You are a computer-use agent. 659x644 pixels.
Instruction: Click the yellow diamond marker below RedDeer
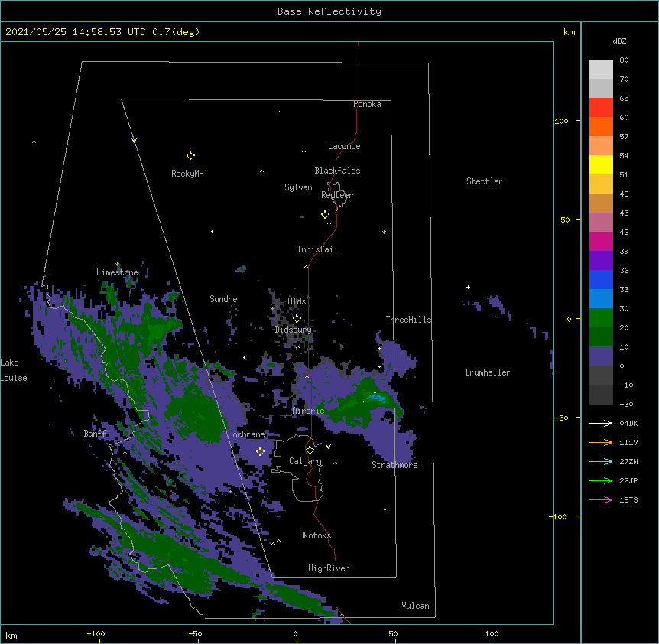[x=325, y=215]
